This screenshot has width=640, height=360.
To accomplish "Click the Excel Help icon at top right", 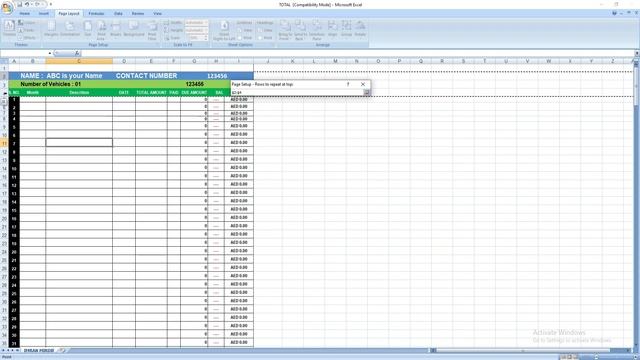I will (x=614, y=13).
